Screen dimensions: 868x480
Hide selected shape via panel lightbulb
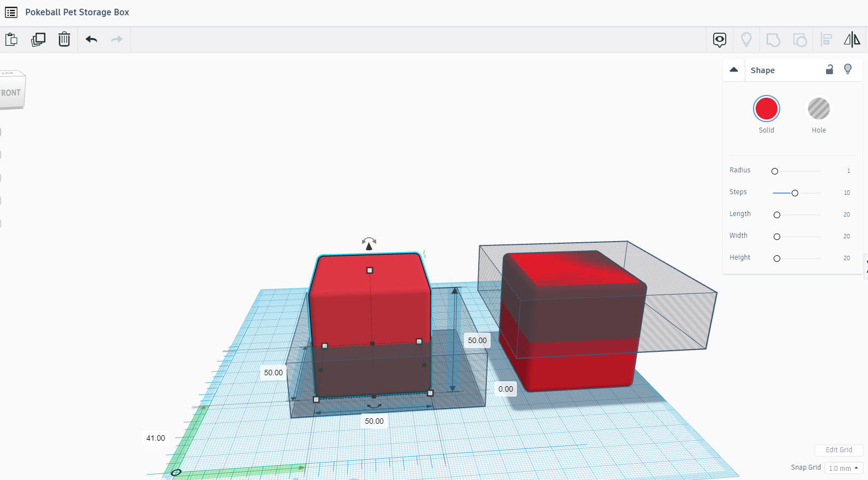click(848, 69)
